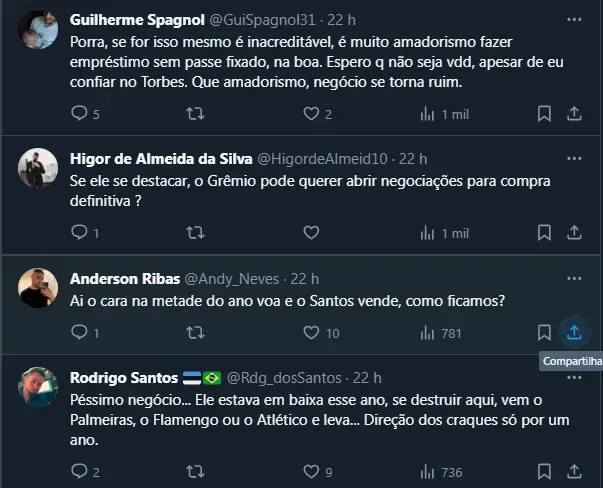Viewport: 603px width, 488px height.
Task: Like Higor de Almeida's tweet
Action: [307, 232]
